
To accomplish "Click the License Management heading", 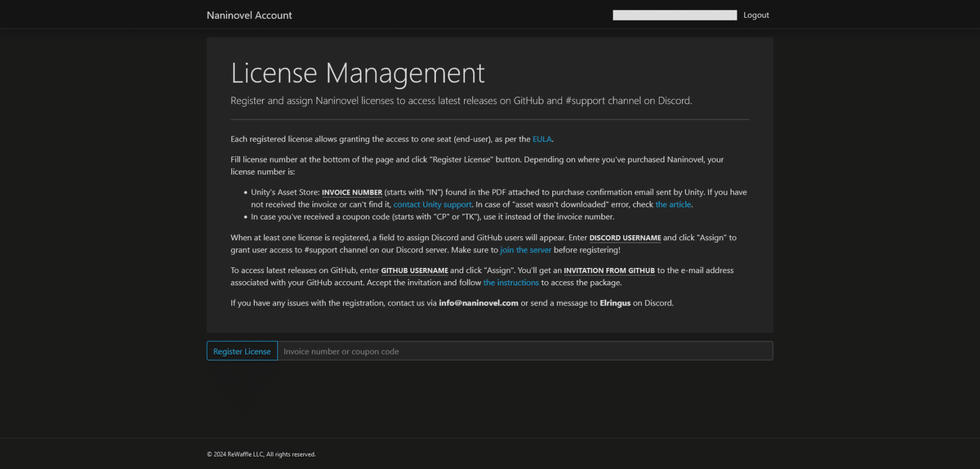I will (358, 73).
